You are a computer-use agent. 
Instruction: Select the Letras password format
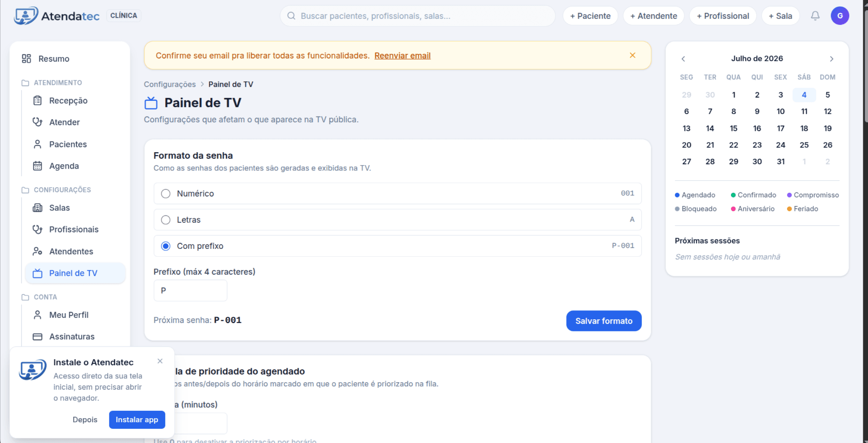pos(397,219)
